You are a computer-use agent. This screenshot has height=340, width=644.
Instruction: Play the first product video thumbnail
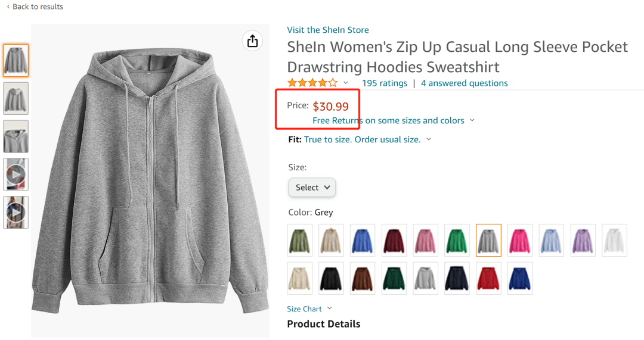point(16,174)
